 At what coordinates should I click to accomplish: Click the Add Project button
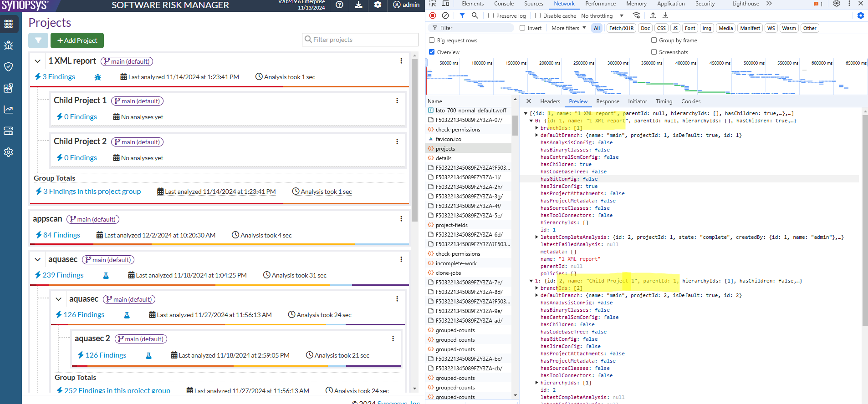(x=77, y=40)
